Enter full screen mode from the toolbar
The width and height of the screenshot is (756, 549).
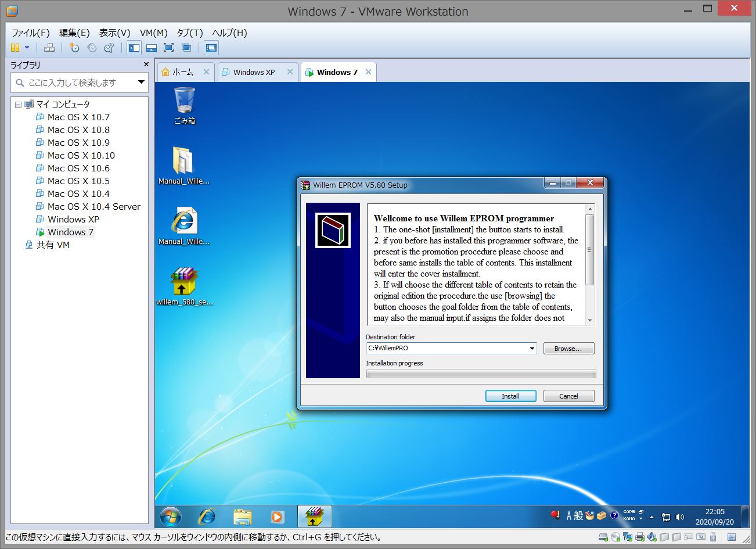coord(169,48)
